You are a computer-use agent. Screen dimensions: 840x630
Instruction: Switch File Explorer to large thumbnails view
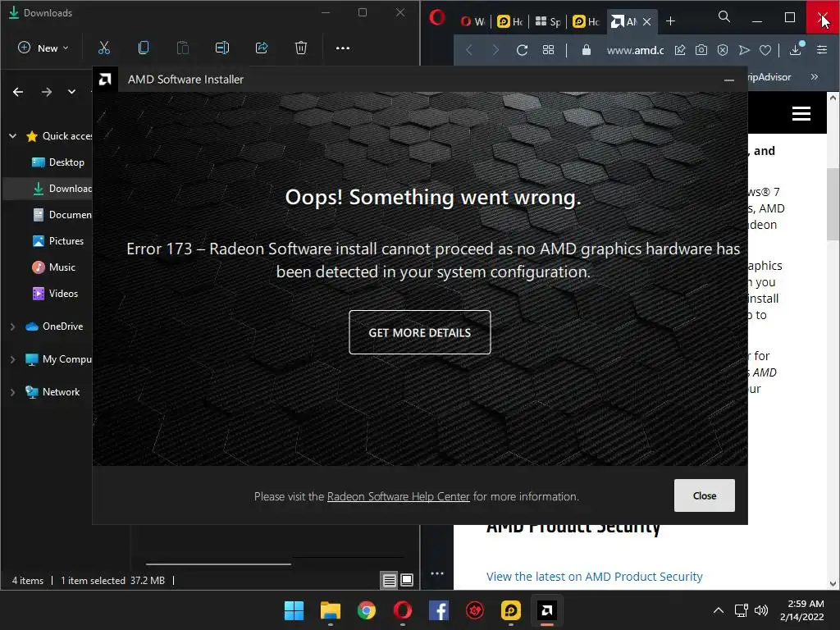[407, 580]
